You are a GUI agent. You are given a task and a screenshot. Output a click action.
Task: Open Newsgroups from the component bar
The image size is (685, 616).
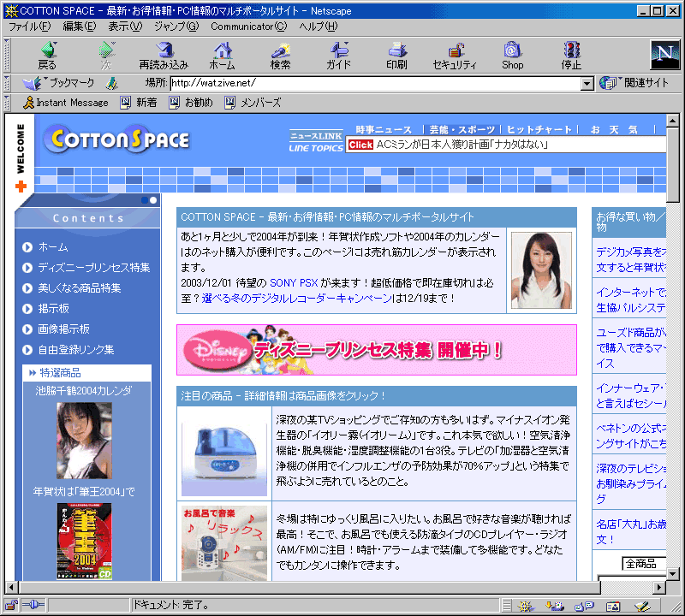click(x=584, y=606)
